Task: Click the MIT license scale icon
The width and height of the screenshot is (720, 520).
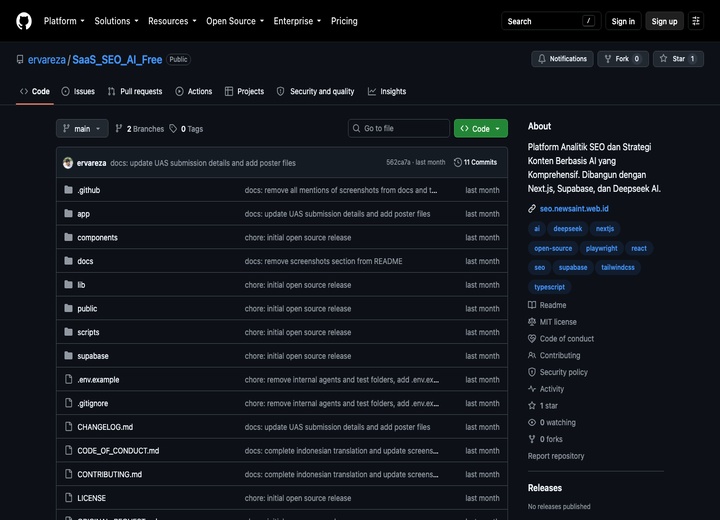Action: 532,322
